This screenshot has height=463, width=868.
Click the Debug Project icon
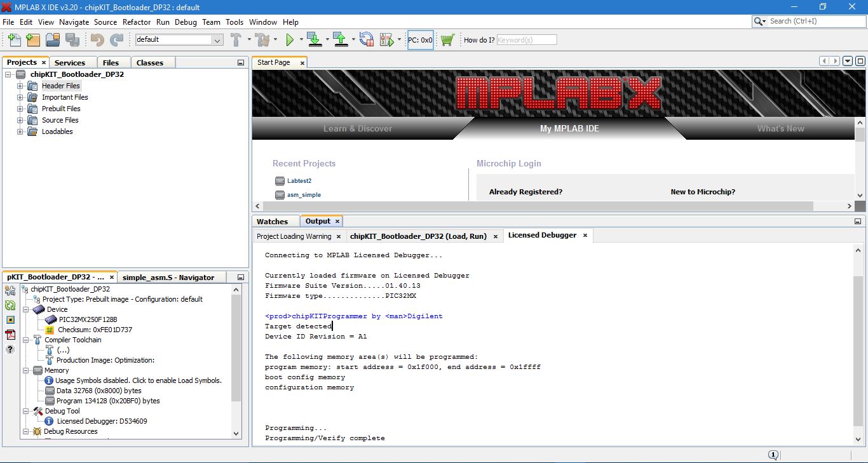pos(386,40)
